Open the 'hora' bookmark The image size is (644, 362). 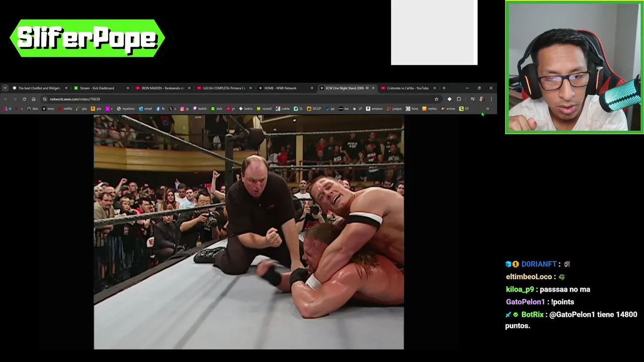point(412,109)
